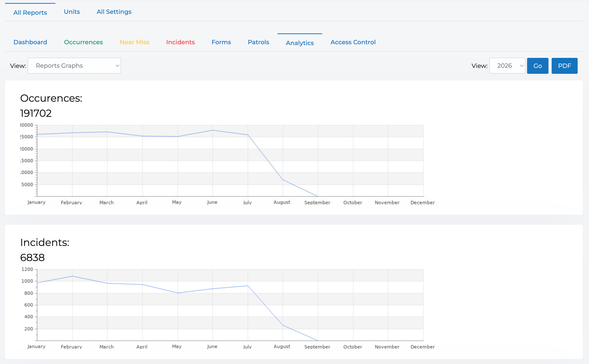Open the Patrols tab
Image resolution: width=589 pixels, height=364 pixels.
(x=258, y=42)
